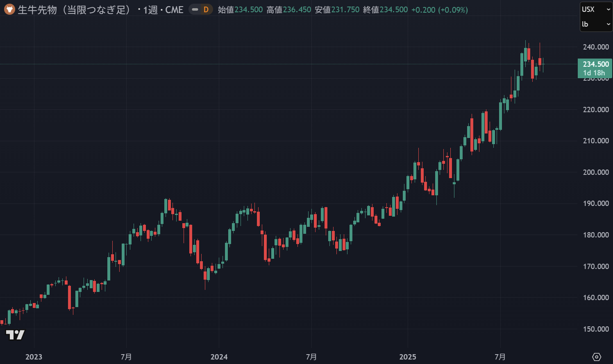
Task: Click the 終値 234.500 close value
Action: (x=393, y=9)
